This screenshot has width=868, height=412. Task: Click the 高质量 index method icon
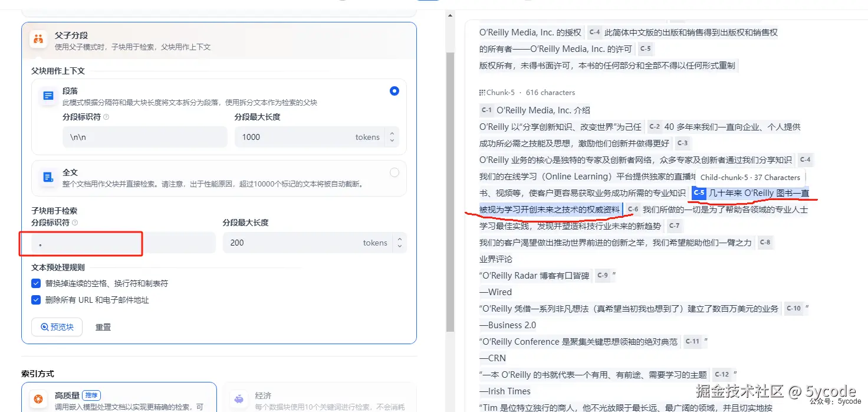pos(39,400)
